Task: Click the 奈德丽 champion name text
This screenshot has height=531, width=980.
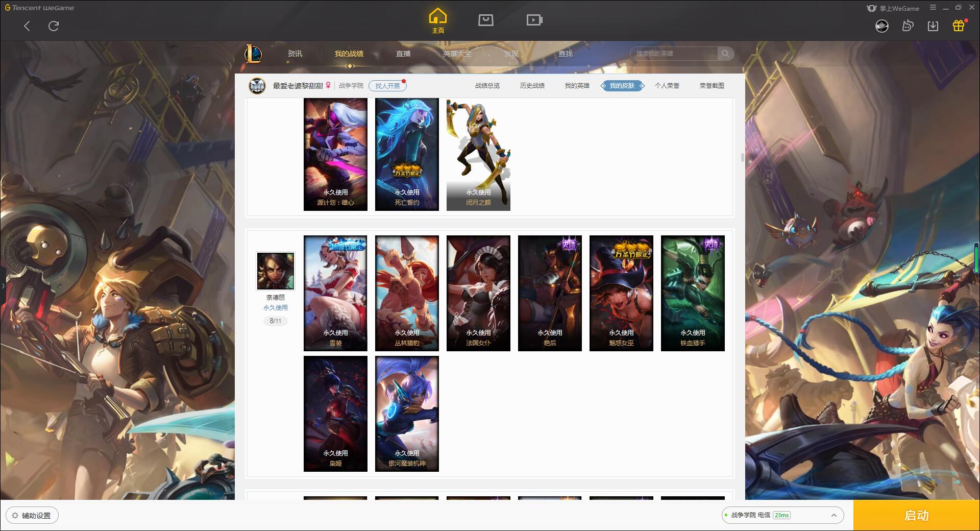Action: click(x=276, y=297)
